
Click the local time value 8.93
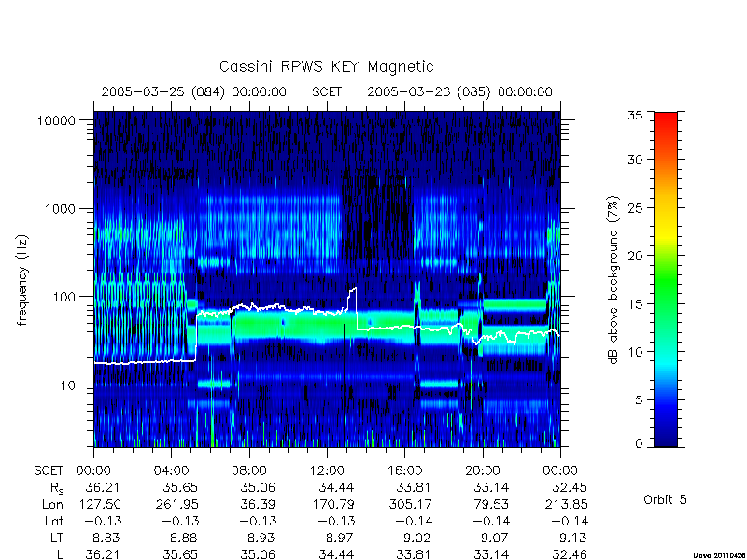pos(261,539)
